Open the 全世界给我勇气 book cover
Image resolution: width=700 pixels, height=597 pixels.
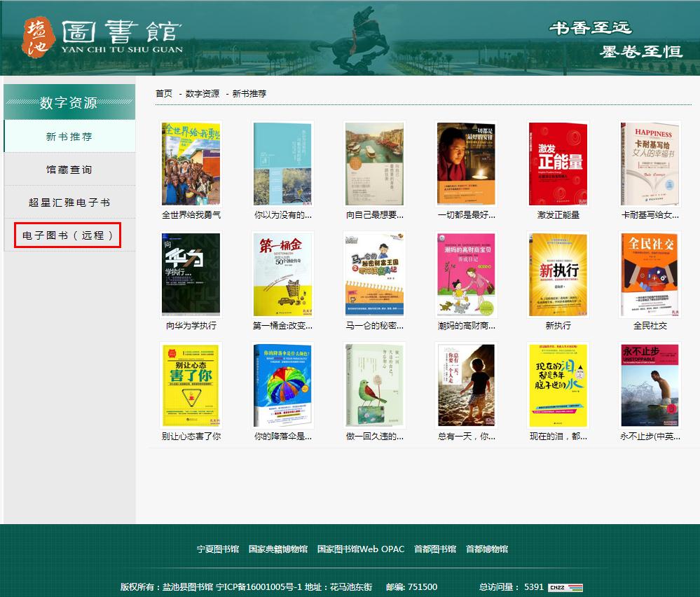point(191,164)
